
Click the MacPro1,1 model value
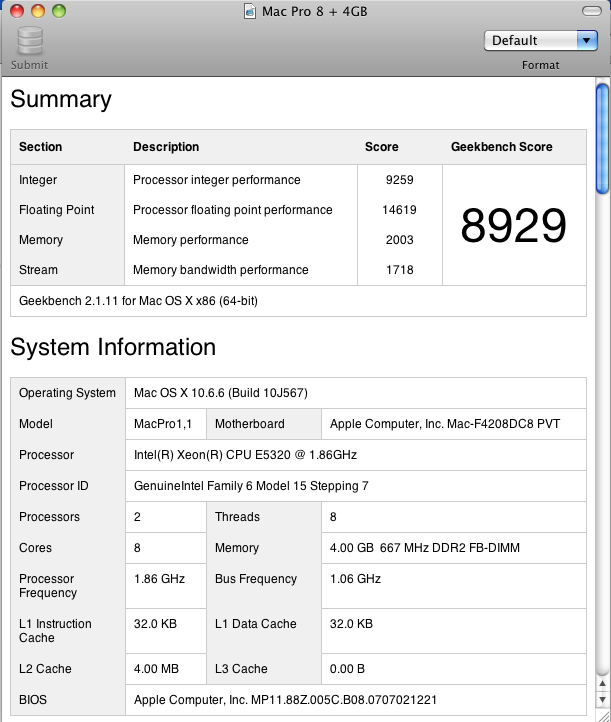coord(163,424)
